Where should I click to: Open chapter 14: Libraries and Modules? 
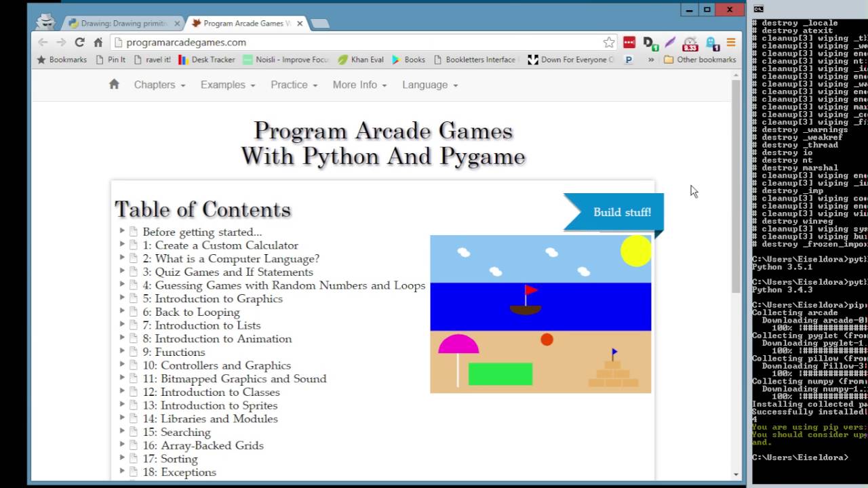coord(210,418)
